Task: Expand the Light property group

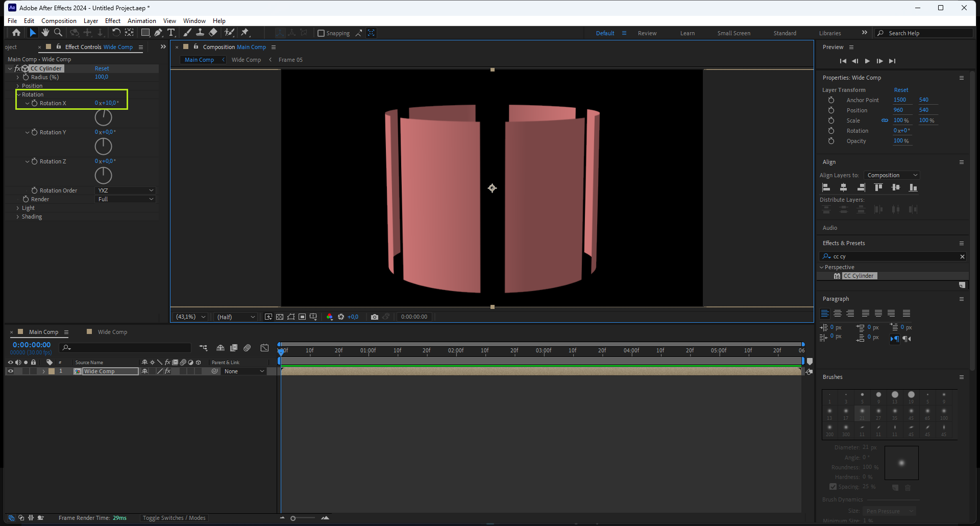Action: point(18,208)
